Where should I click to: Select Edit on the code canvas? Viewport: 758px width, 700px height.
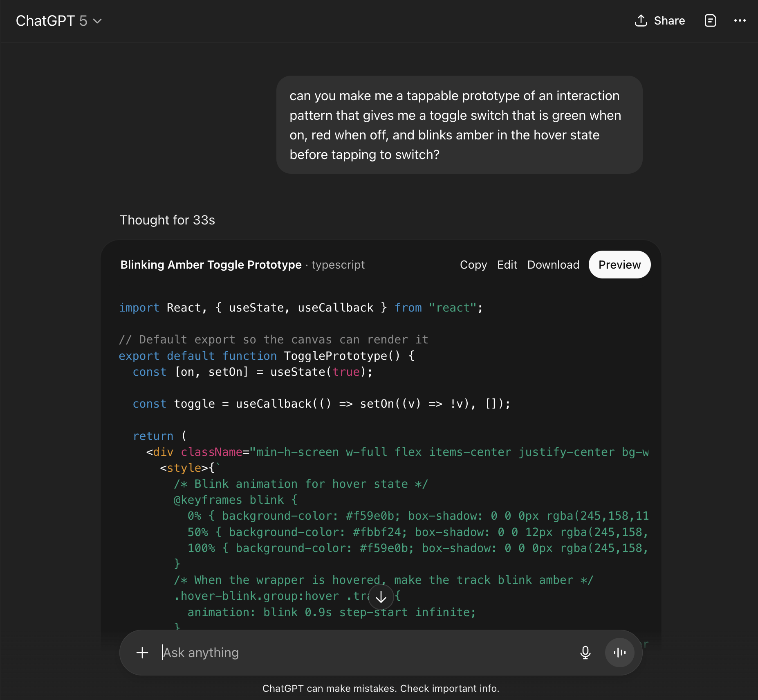coord(507,265)
